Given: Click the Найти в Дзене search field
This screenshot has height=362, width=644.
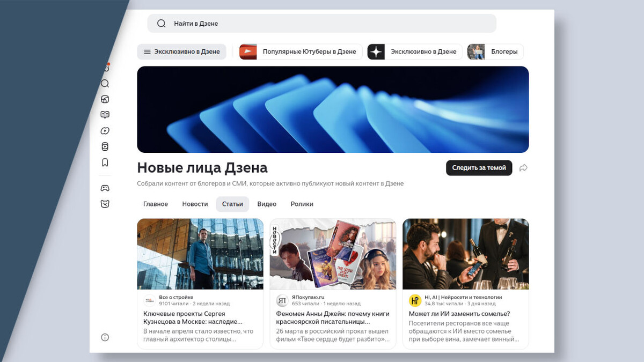Looking at the screenshot, I should point(322,24).
